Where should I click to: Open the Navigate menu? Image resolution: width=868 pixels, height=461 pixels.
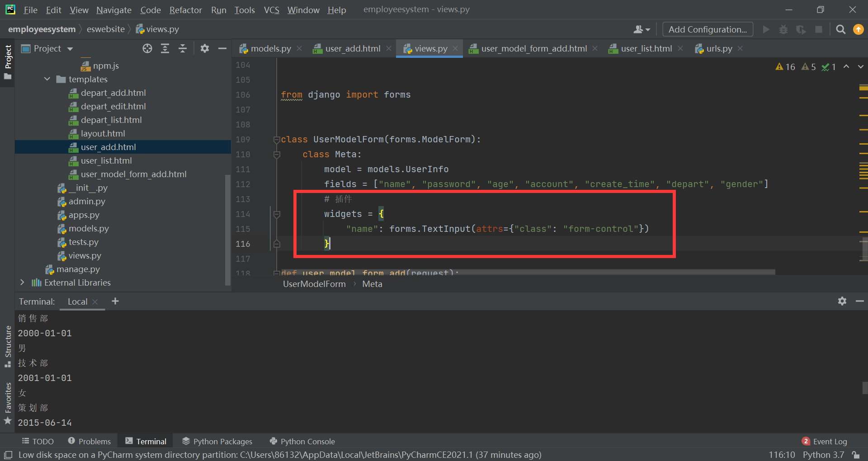click(114, 9)
